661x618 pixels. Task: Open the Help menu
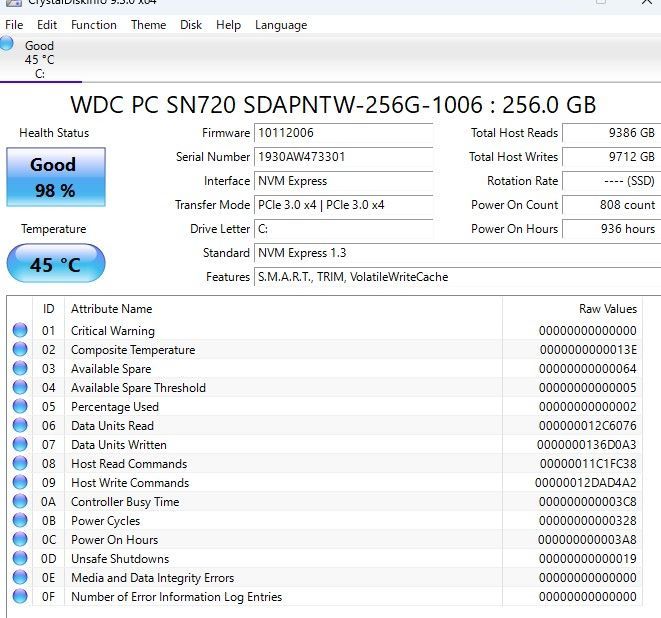pos(228,25)
